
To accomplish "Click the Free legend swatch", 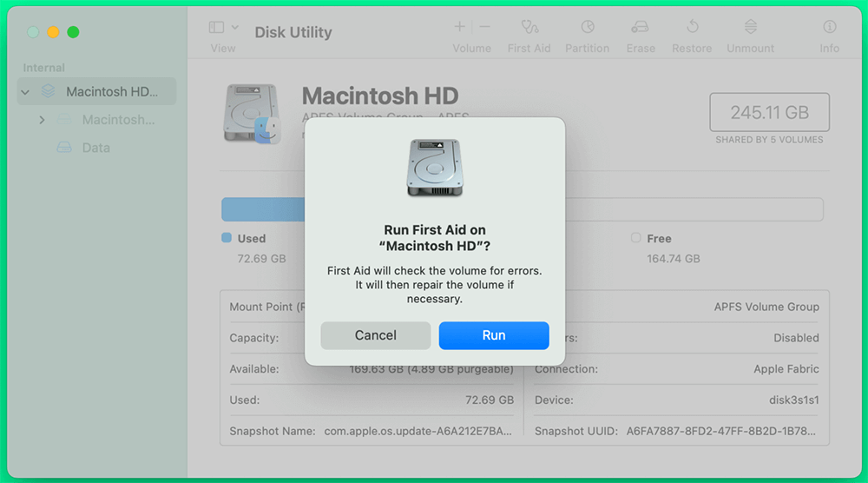I will (635, 238).
